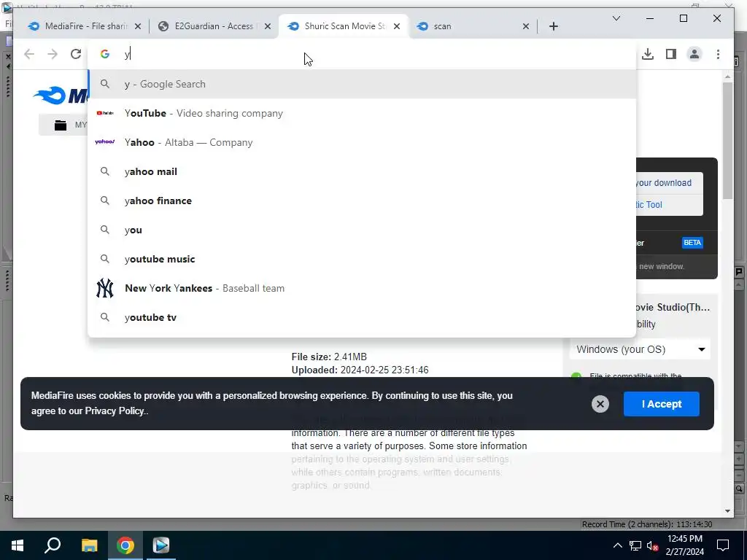Select 'yahoo mail' suggestion

point(362,171)
